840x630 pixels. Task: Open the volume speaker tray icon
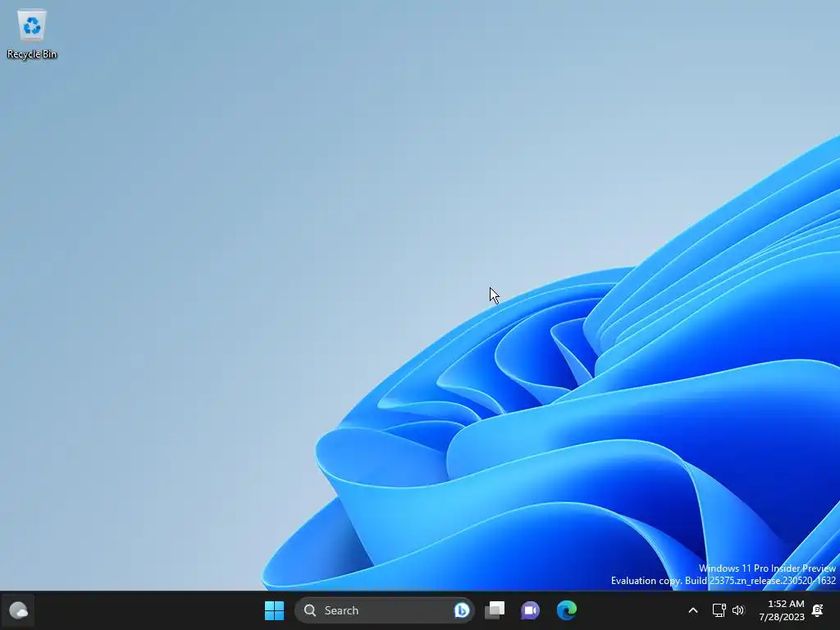point(738,610)
